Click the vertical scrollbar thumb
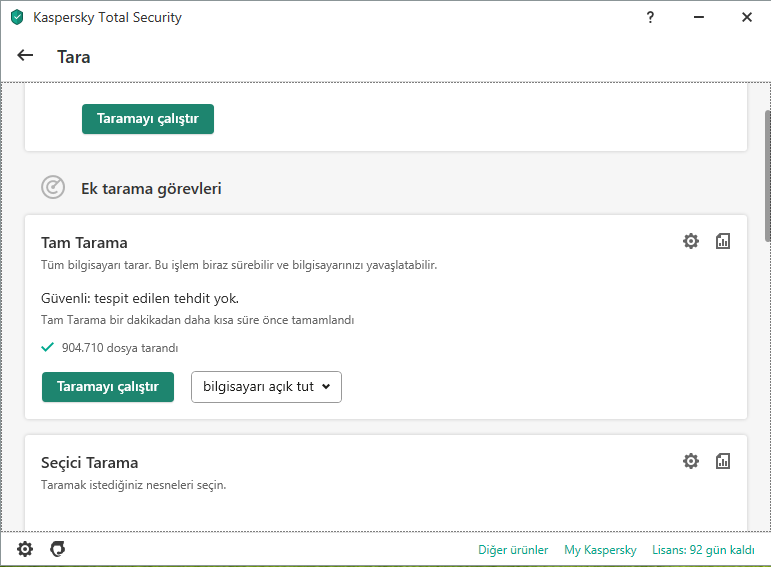 point(767,175)
